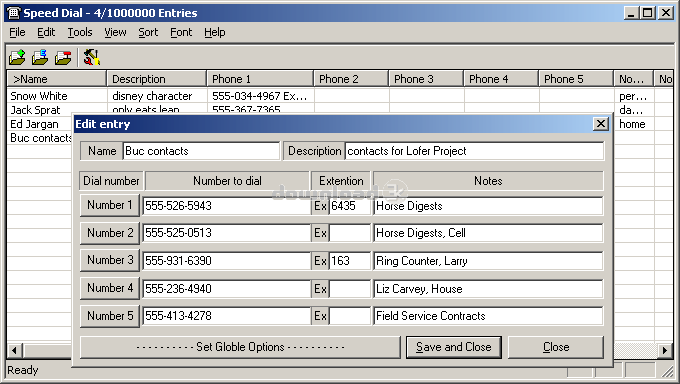The image size is (680, 384).
Task: Open the View menu
Action: [115, 32]
